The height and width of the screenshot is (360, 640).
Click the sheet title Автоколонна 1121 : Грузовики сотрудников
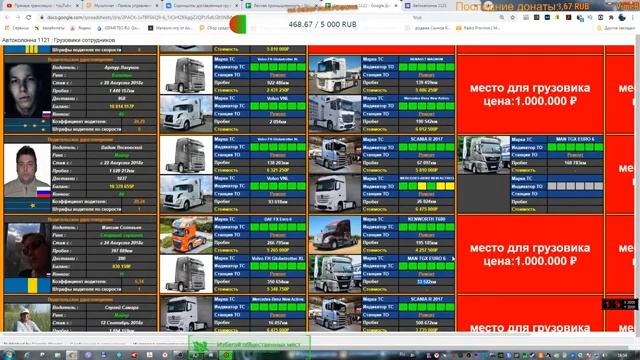pos(59,40)
